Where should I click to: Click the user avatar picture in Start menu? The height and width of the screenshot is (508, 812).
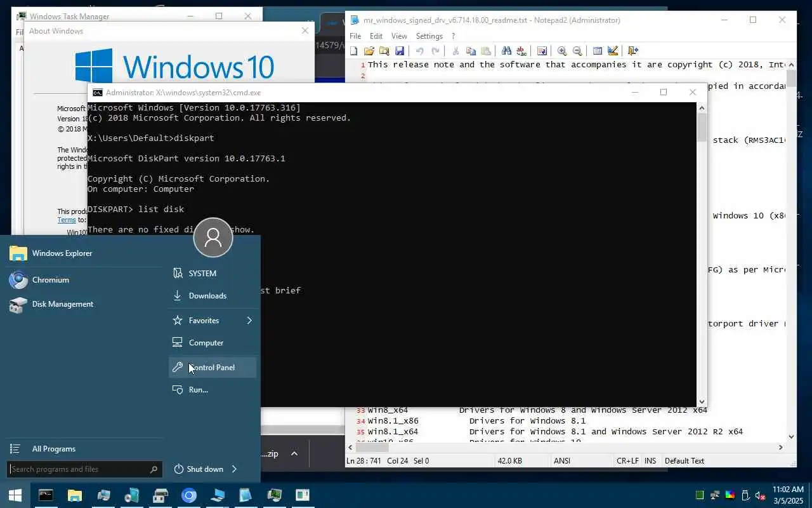[213, 237]
